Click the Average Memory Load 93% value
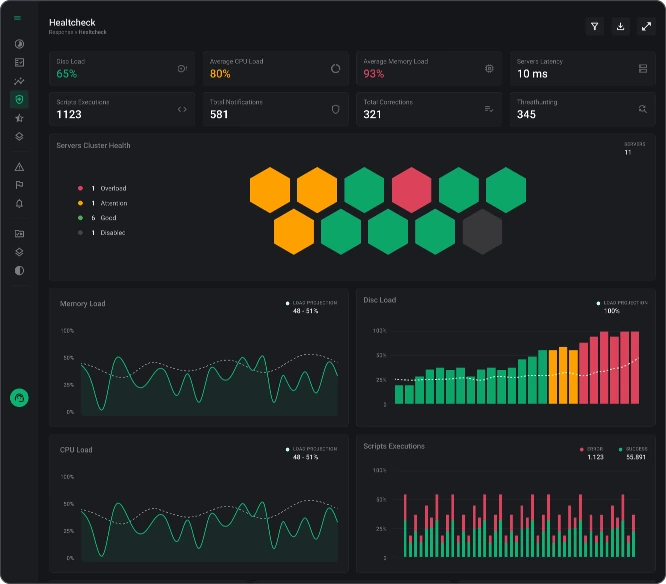 click(374, 74)
